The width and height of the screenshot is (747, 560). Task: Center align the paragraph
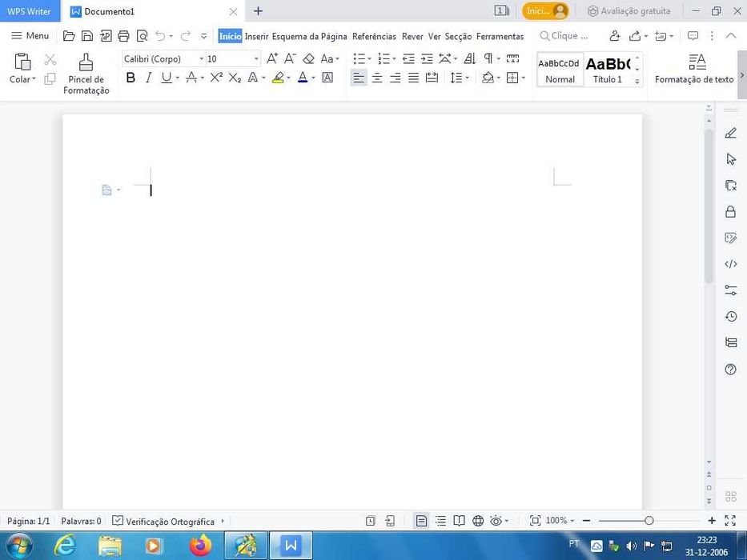tap(377, 78)
